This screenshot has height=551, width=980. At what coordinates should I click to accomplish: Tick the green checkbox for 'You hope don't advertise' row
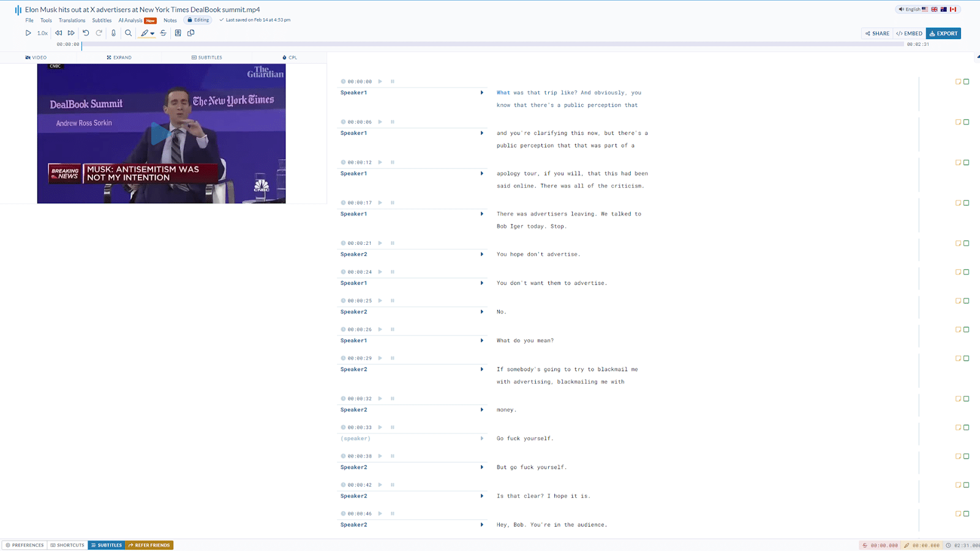click(x=967, y=243)
